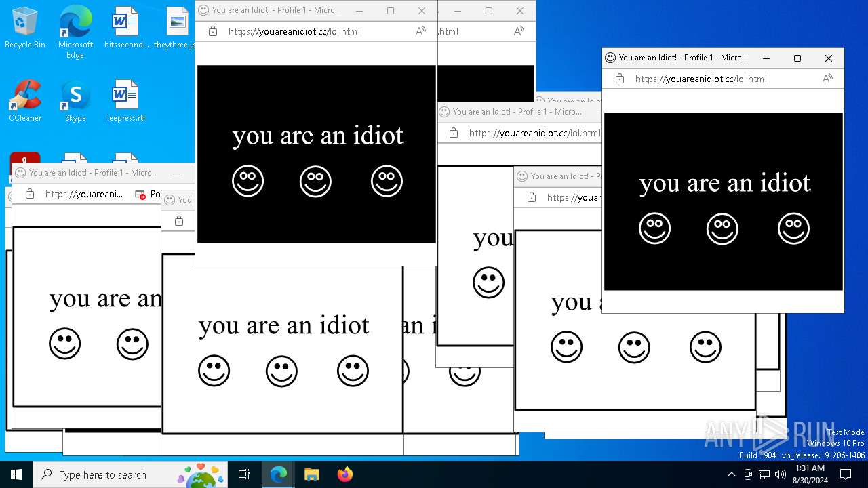Maximize the rightmost idiot window

pos(797,58)
